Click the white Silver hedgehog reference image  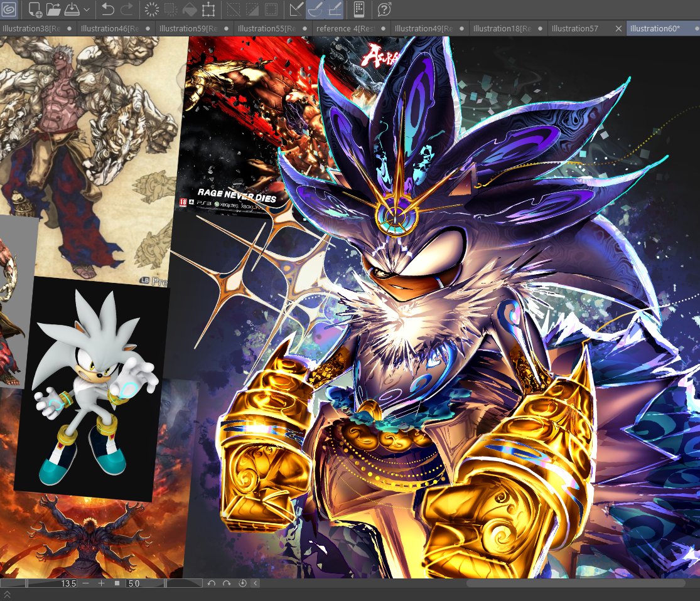coord(94,388)
